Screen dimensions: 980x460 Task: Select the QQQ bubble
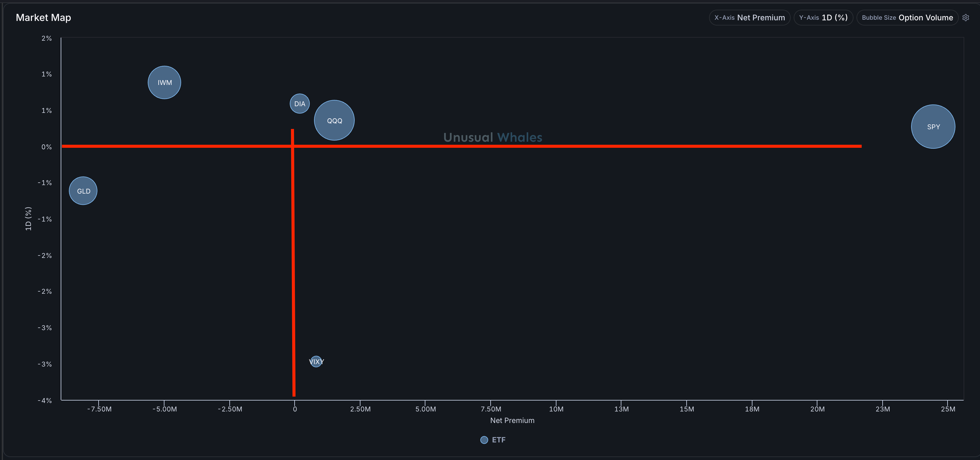click(x=334, y=120)
